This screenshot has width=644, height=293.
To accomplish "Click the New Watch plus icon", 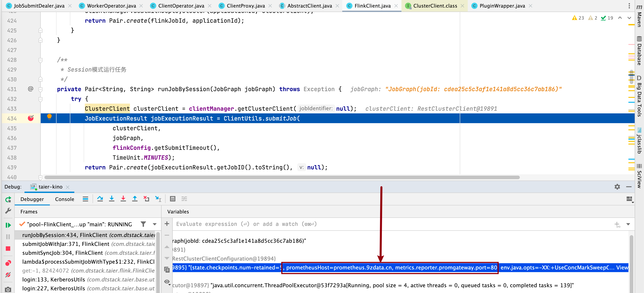I will click(167, 224).
